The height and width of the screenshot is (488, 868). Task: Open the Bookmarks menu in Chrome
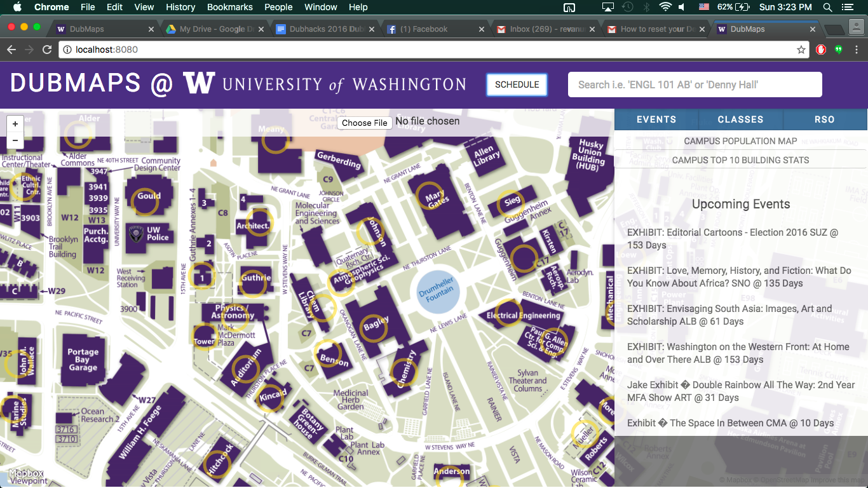[x=230, y=7]
